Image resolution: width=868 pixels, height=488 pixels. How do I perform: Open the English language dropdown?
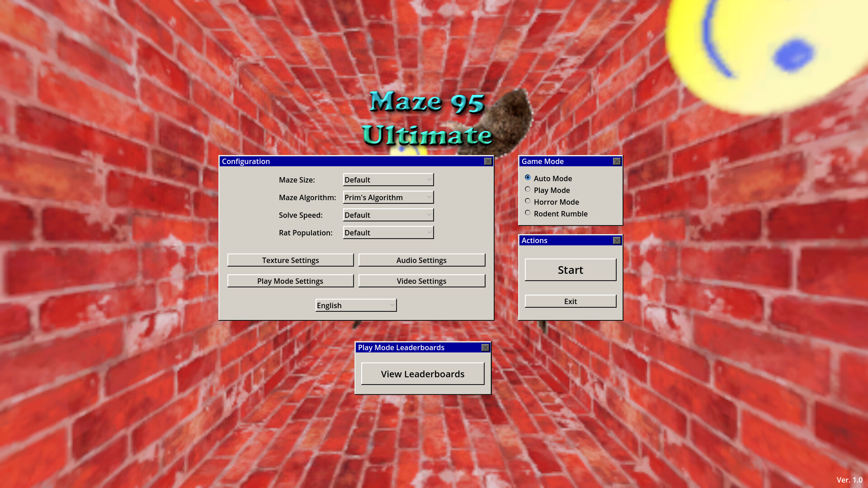[x=356, y=305]
